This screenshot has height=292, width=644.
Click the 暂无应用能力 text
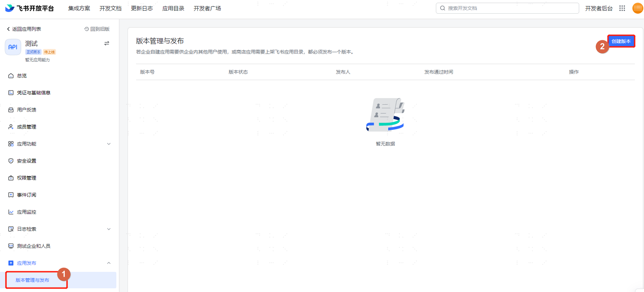[37, 60]
